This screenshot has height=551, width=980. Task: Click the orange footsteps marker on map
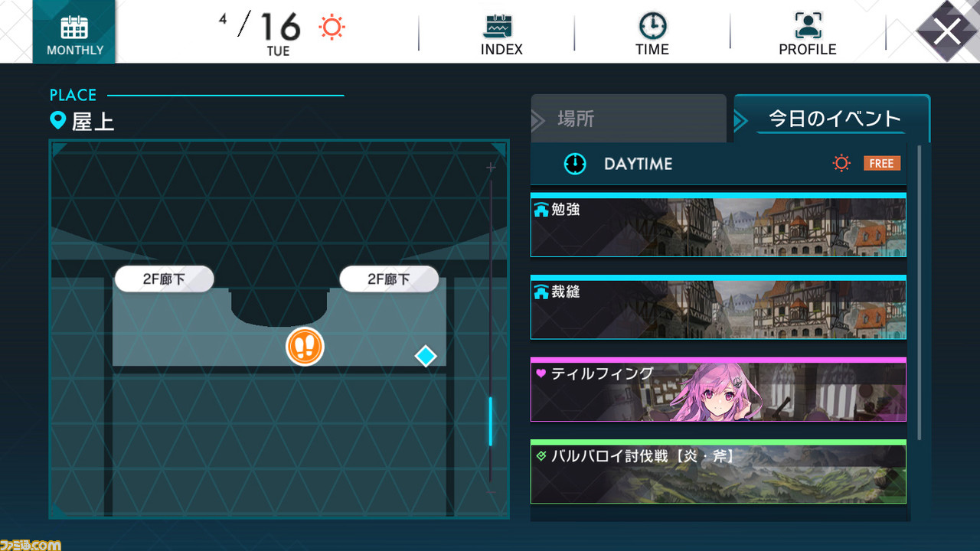(x=305, y=347)
